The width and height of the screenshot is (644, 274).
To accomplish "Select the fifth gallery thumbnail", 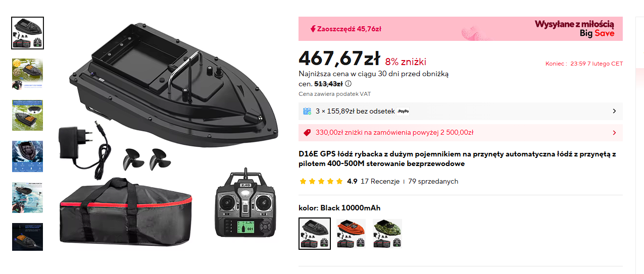I will pyautogui.click(x=28, y=197).
